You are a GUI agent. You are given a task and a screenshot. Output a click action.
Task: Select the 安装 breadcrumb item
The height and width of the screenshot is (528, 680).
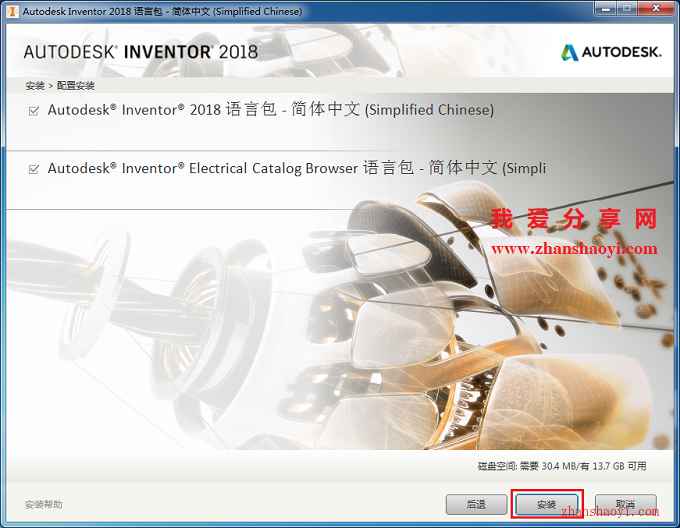pos(35,86)
